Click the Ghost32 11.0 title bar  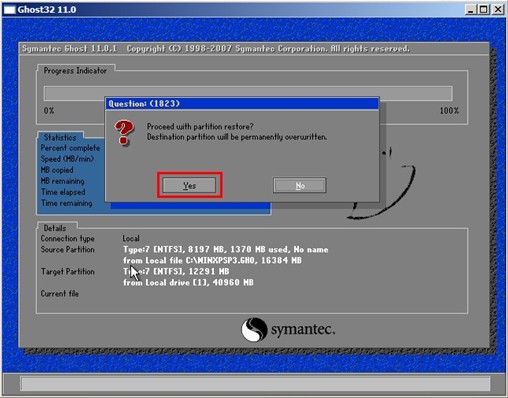coord(233,9)
